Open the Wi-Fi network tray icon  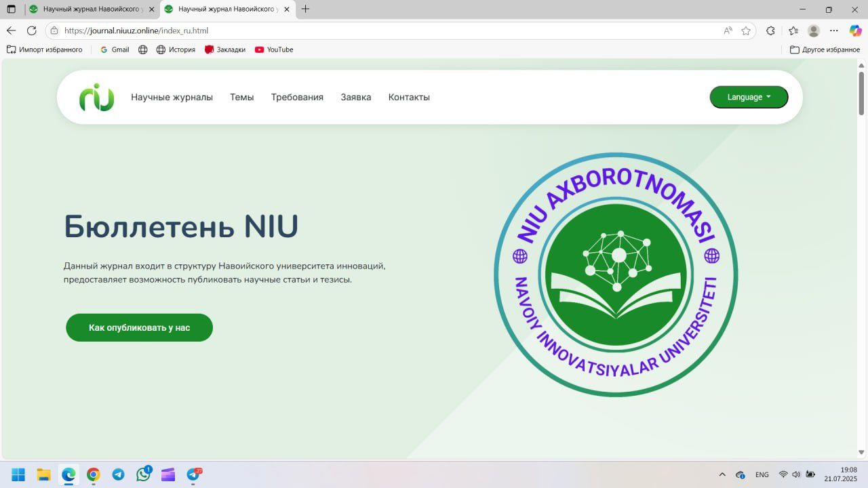(783, 474)
